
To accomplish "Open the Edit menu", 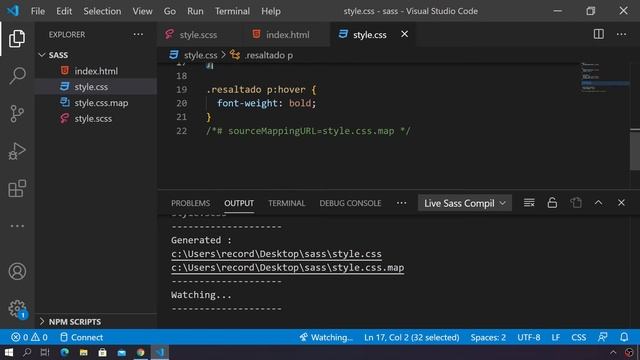I will (x=64, y=11).
